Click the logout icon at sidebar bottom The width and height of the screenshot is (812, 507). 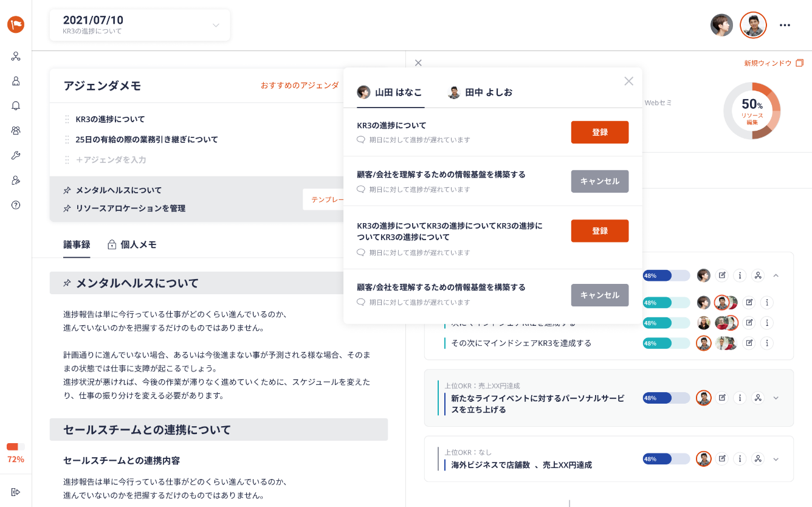pos(16,492)
